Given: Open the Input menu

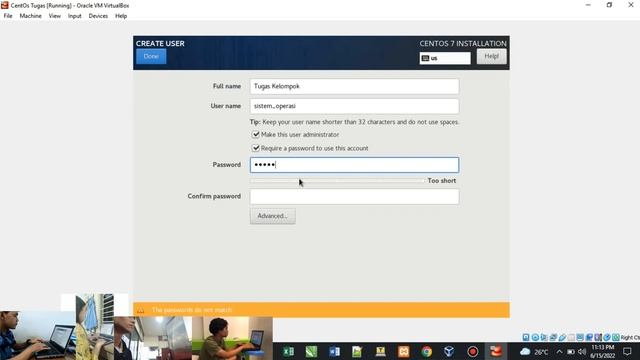Looking at the screenshot, I should 75,16.
